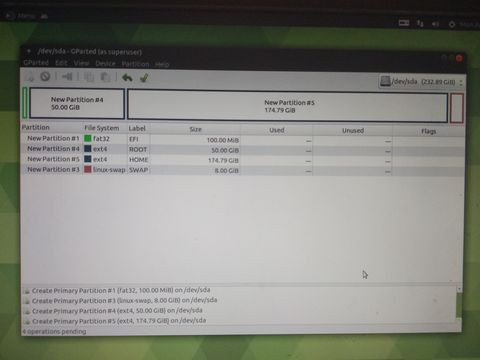Select pending operation Create Primary Partition #1
The width and height of the screenshot is (480, 360).
point(121,290)
